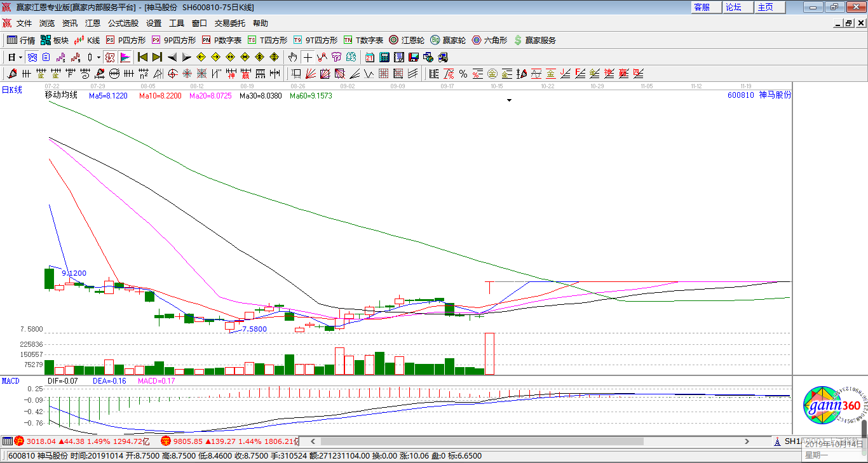868x463 pixels.
Task: Select the red fan lines tool
Action: point(311,74)
